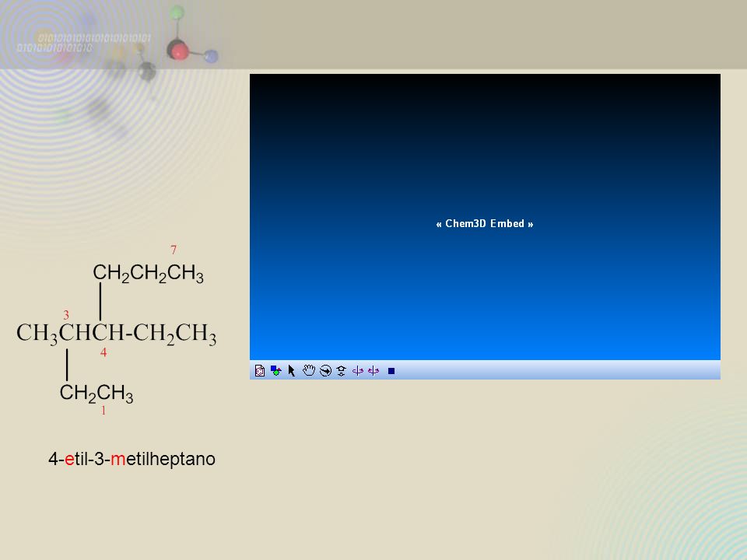This screenshot has height=560, width=747.
Task: Click the red carbon number 1 label
Action: pyautogui.click(x=103, y=411)
